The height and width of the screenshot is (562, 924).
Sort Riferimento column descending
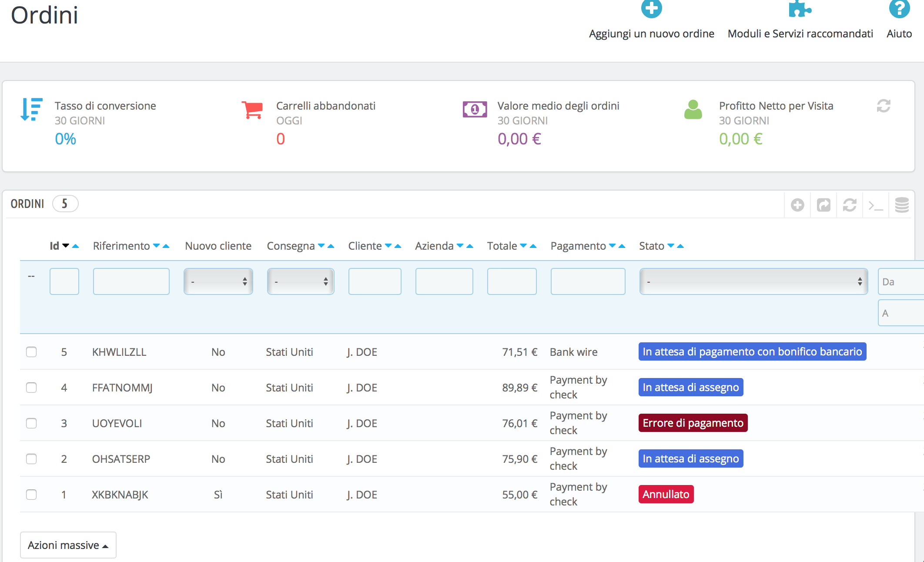point(156,246)
